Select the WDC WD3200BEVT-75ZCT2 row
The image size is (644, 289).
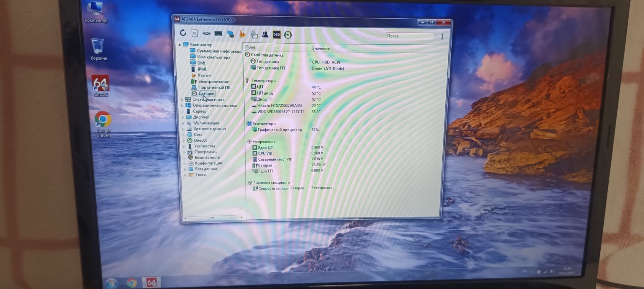point(286,112)
